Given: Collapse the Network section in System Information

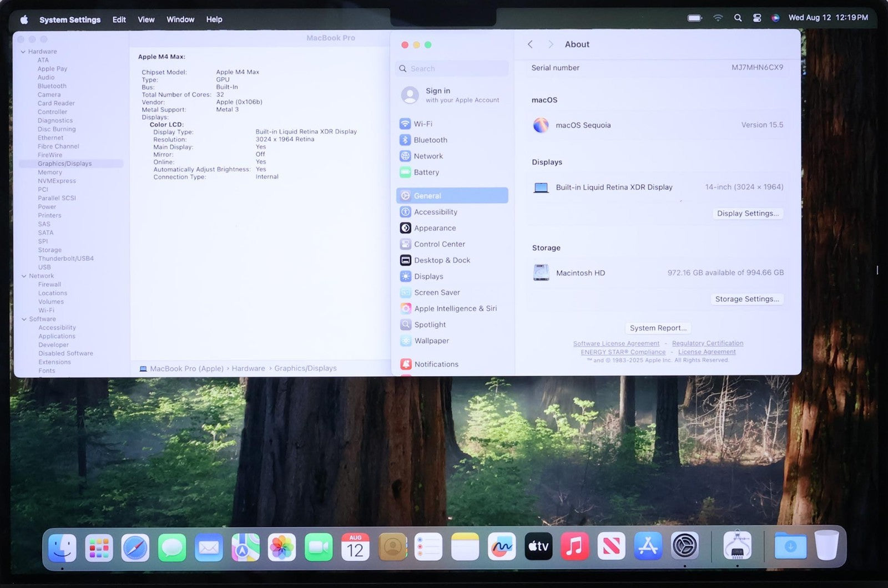Looking at the screenshot, I should 24,276.
